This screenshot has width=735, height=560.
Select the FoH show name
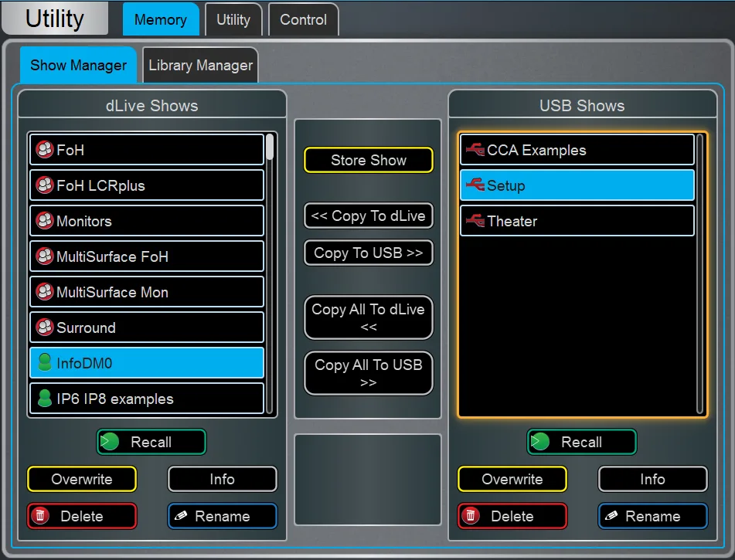70,150
